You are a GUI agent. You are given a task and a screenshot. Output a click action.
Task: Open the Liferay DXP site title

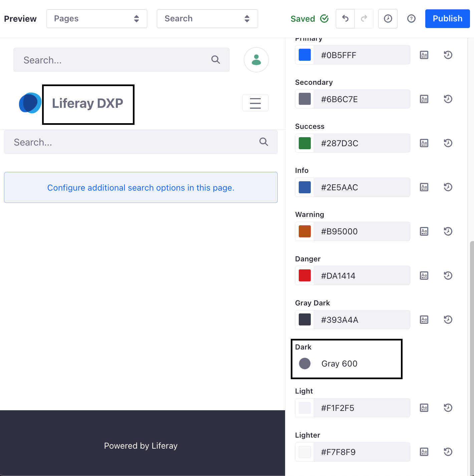(88, 103)
